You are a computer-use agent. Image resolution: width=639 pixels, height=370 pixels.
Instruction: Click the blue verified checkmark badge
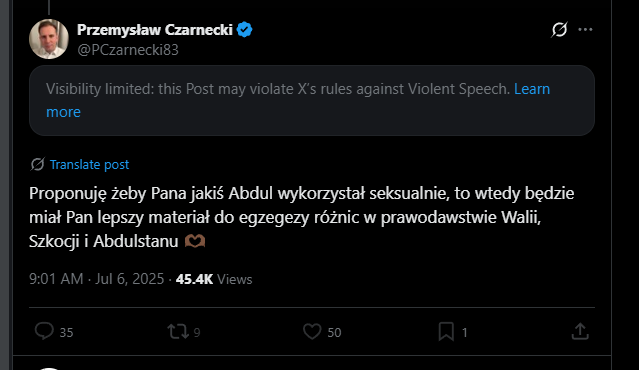pos(245,30)
